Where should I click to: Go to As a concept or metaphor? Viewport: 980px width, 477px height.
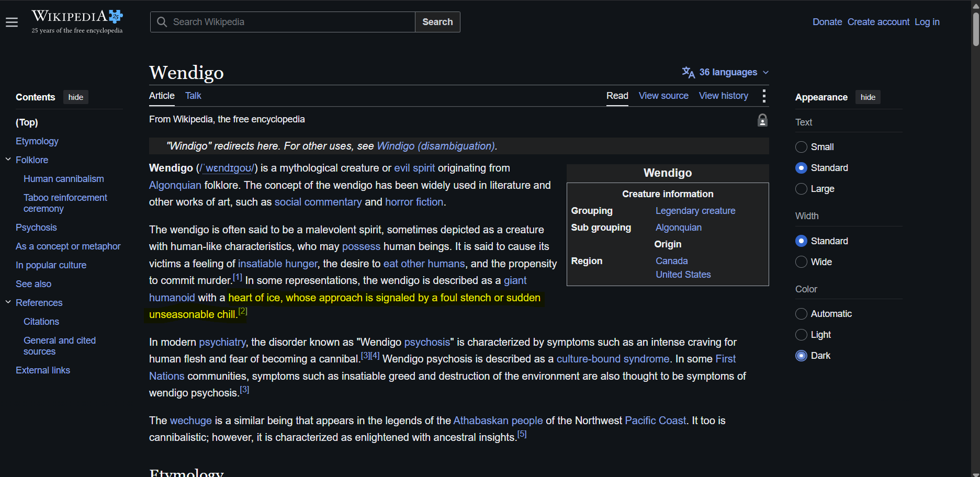(68, 246)
